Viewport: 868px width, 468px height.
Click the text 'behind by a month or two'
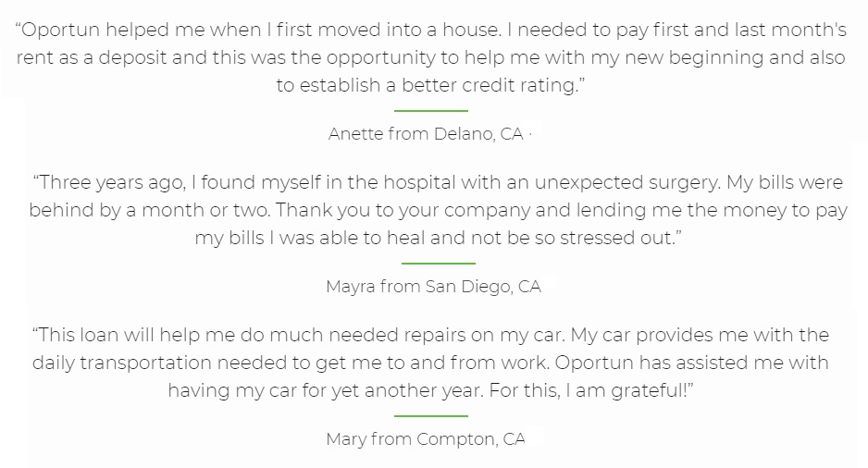click(150, 210)
